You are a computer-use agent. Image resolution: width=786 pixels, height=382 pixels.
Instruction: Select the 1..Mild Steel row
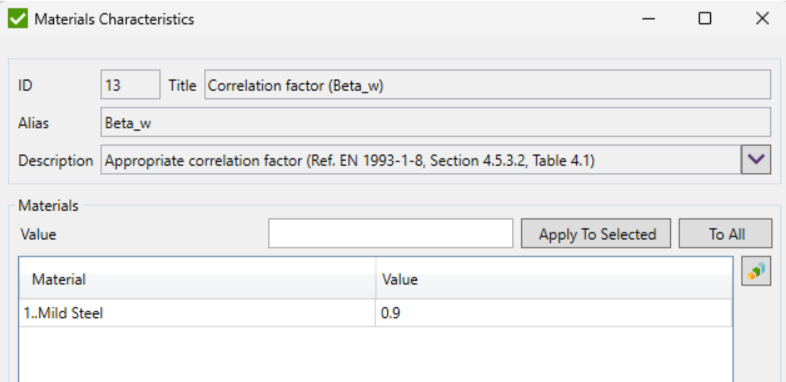coord(376,313)
